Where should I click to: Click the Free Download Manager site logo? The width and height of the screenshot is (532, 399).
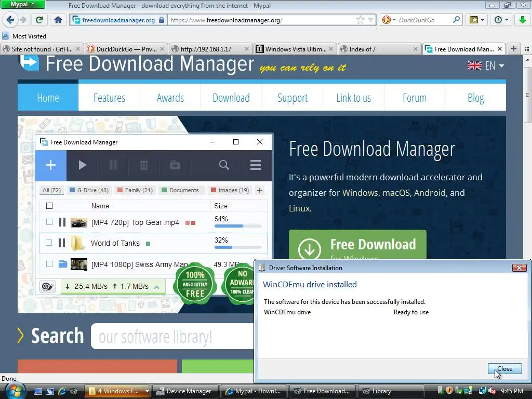[136, 64]
